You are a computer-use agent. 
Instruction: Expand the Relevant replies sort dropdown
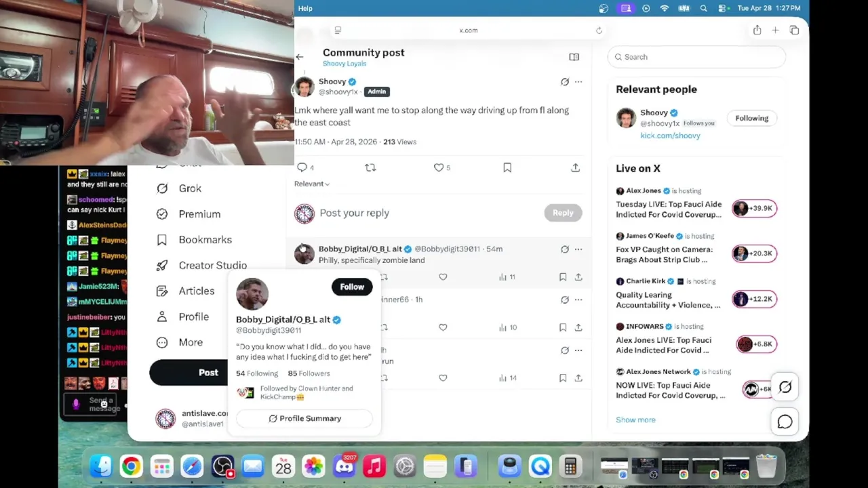tap(312, 184)
